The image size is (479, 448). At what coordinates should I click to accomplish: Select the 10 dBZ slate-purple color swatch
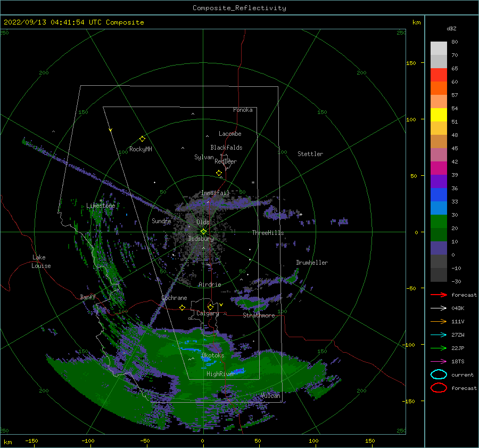[x=439, y=248]
